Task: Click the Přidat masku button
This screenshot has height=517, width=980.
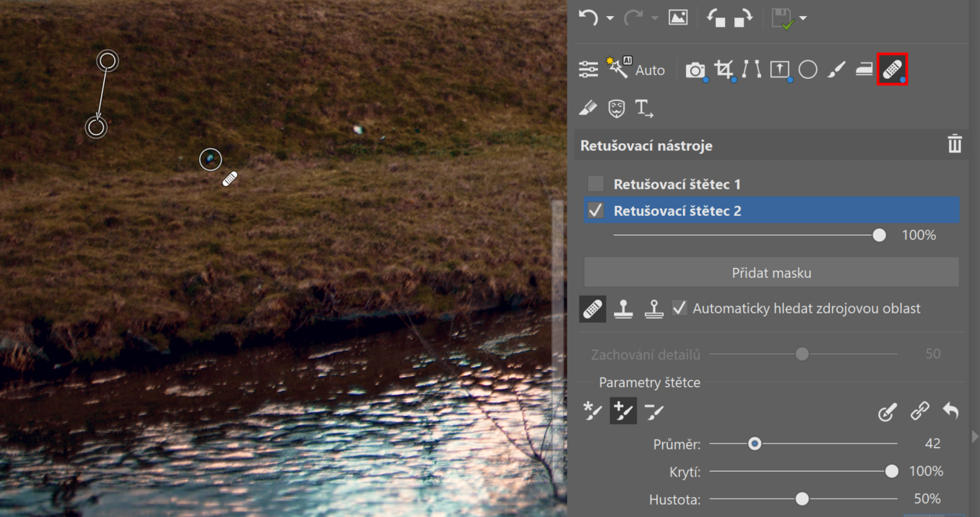Action: tap(771, 273)
